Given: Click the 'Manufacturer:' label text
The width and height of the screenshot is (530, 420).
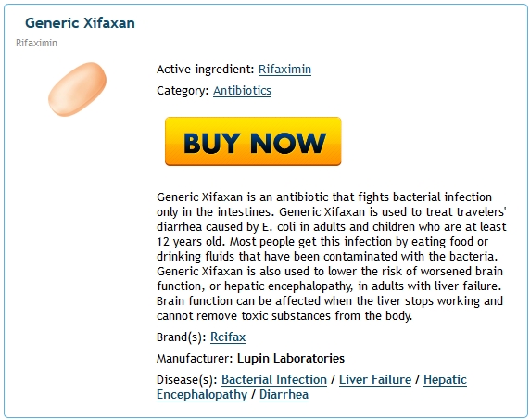Looking at the screenshot, I should tap(195, 359).
